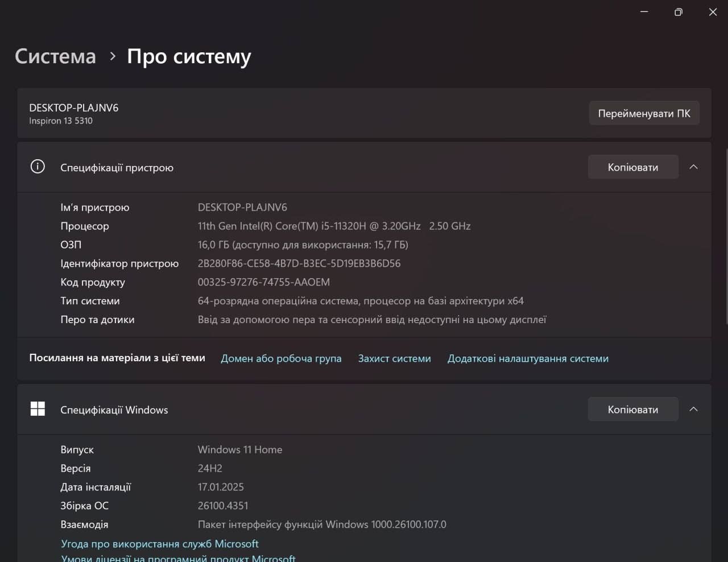
Task: Select install date 17.01.2025
Action: [x=221, y=487]
